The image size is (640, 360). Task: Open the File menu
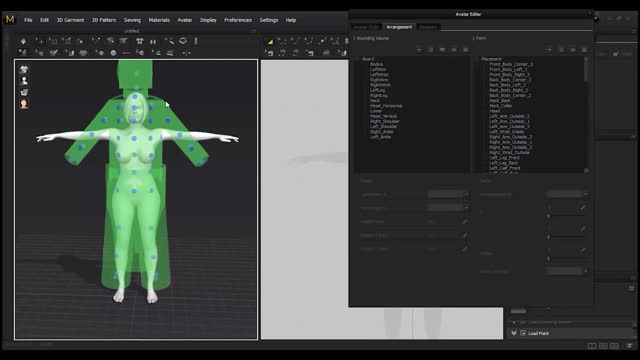click(28, 20)
